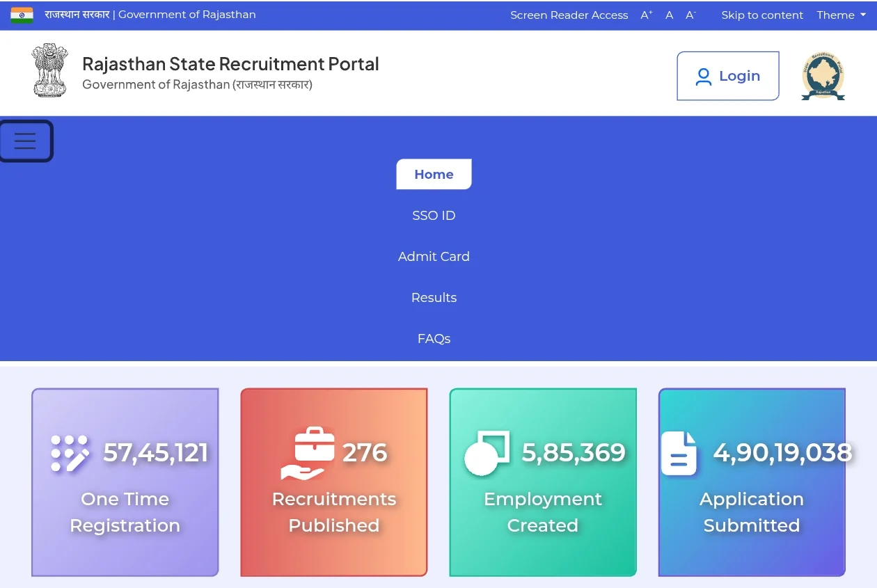Viewport: 877px width, 588px height.
Task: Click the Employment Created shapes icon
Action: click(x=487, y=453)
